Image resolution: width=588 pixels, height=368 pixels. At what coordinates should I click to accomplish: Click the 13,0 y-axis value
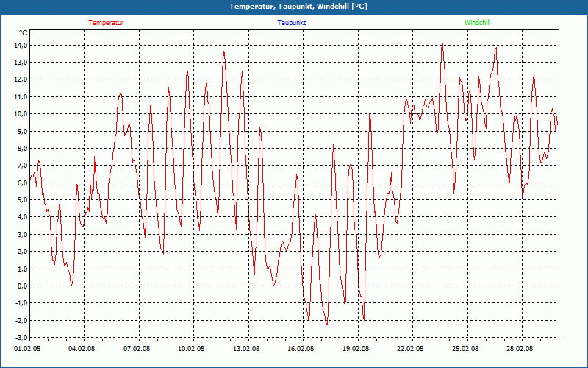21,63
